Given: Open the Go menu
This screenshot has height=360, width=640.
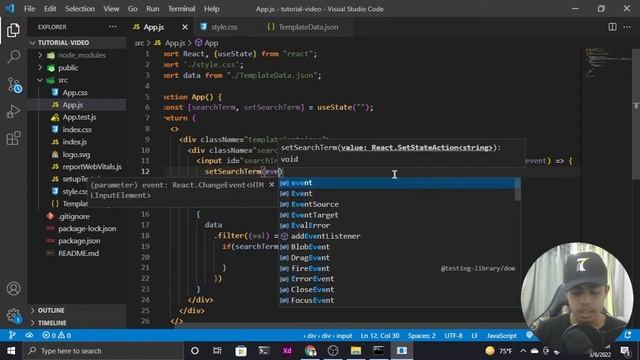Looking at the screenshot, I should 132,9.
